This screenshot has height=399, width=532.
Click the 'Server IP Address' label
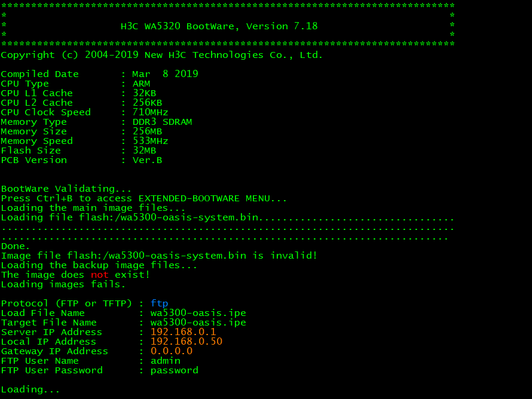[51, 332]
